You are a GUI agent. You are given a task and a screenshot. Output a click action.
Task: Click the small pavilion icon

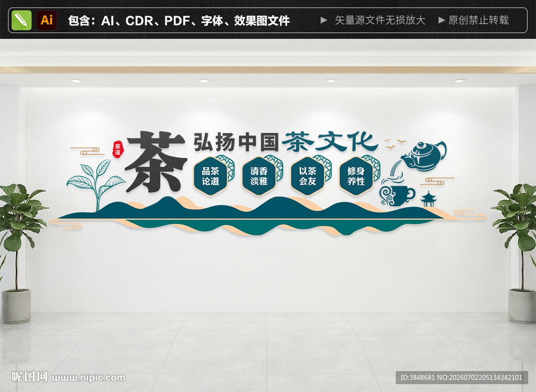pyautogui.click(x=428, y=199)
